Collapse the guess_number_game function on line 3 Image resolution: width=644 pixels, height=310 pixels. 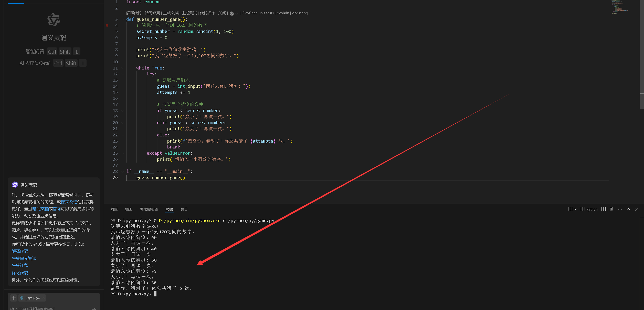pyautogui.click(x=123, y=19)
